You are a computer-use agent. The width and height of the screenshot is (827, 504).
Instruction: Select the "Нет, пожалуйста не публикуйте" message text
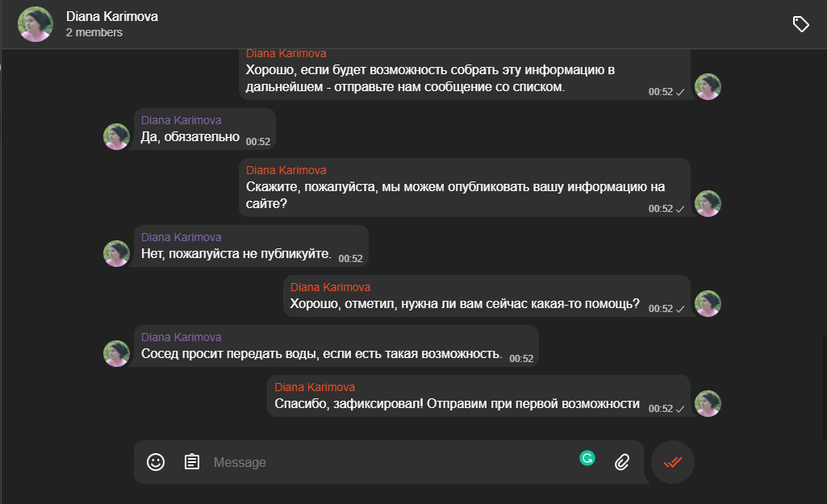pos(236,254)
